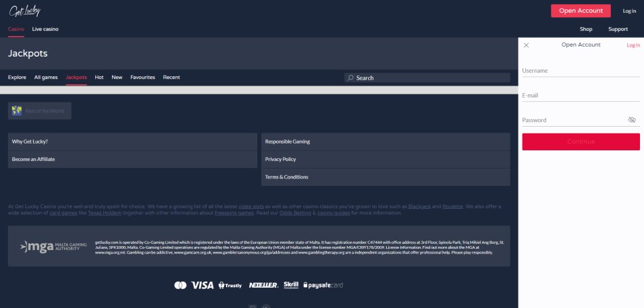Image resolution: width=644 pixels, height=308 pixels.
Task: Click the Continue button
Action: 581,142
